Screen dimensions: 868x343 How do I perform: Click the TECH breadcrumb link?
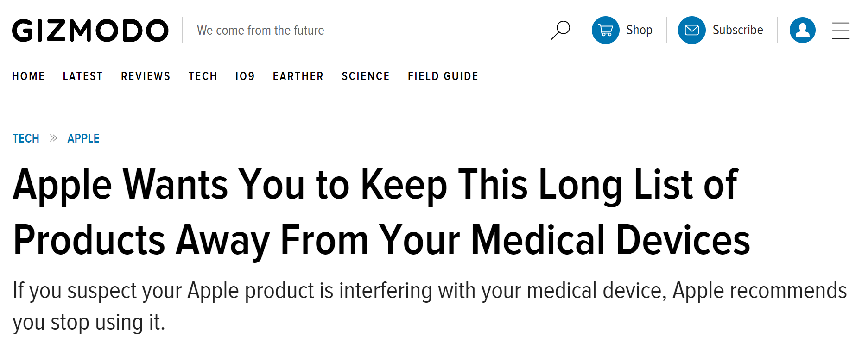click(x=26, y=138)
